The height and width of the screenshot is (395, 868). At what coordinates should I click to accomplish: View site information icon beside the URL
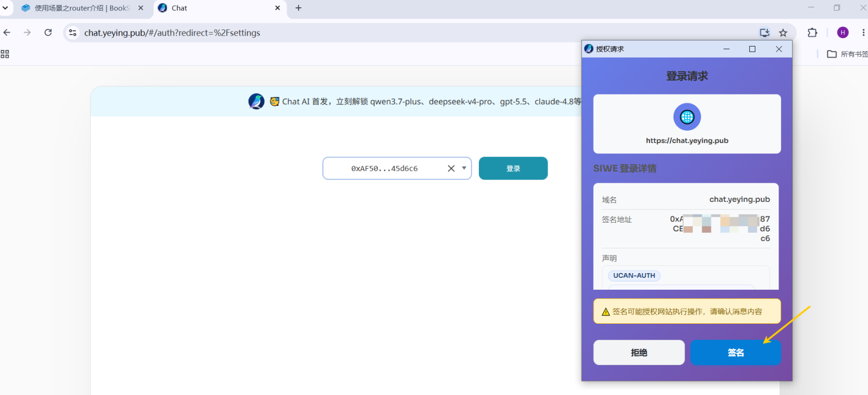[x=73, y=33]
